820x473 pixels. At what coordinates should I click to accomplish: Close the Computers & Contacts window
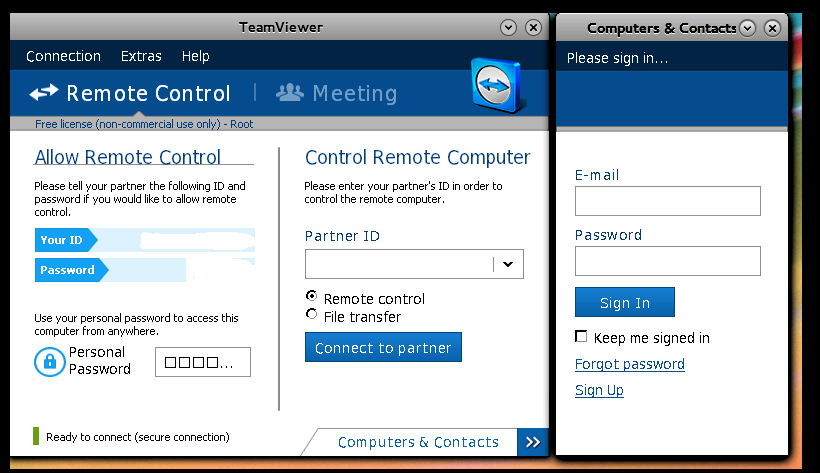[x=772, y=28]
